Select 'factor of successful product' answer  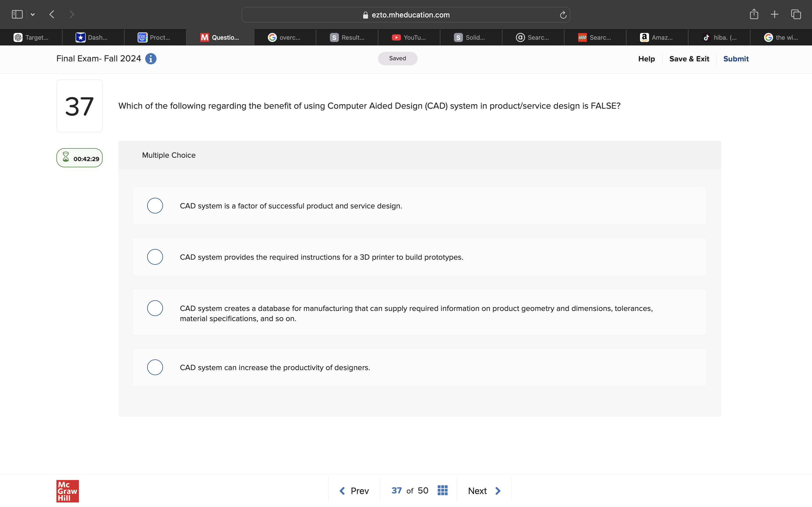155,206
